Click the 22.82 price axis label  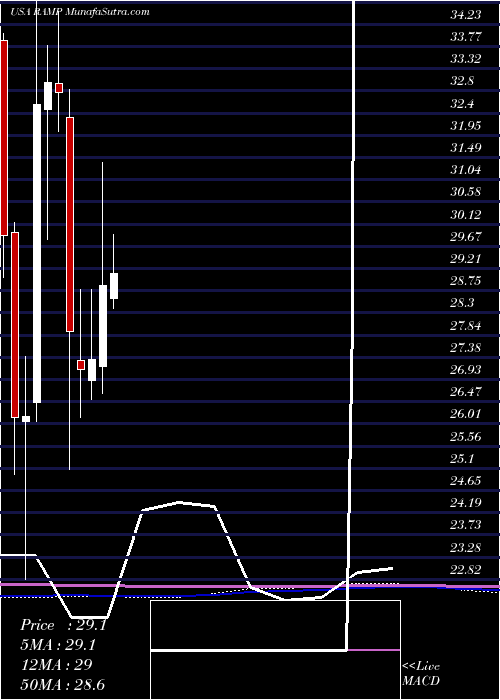click(466, 570)
